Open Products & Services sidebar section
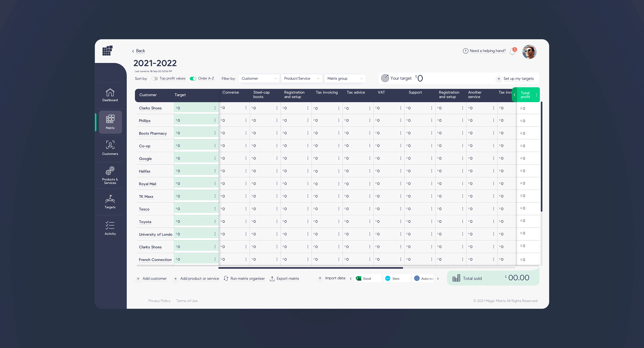 pos(110,175)
